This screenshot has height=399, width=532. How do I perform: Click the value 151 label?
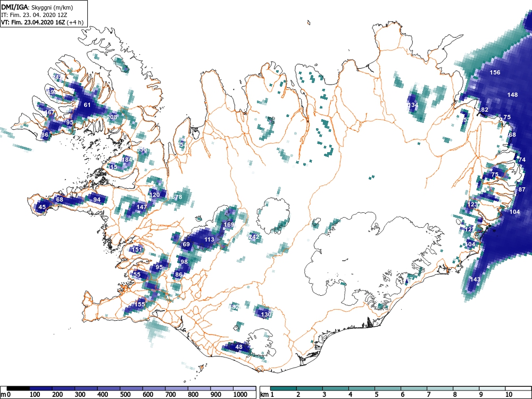137,250
